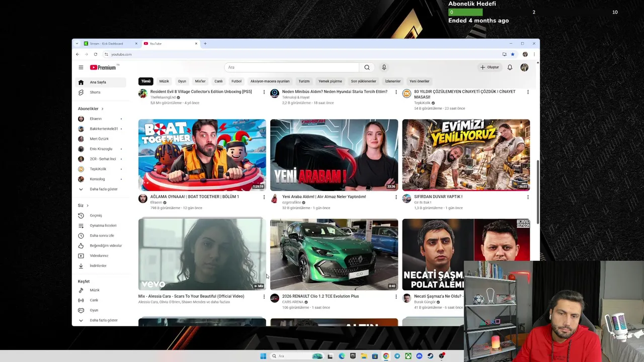Open the notifications bell
The image size is (644, 362).
510,67
